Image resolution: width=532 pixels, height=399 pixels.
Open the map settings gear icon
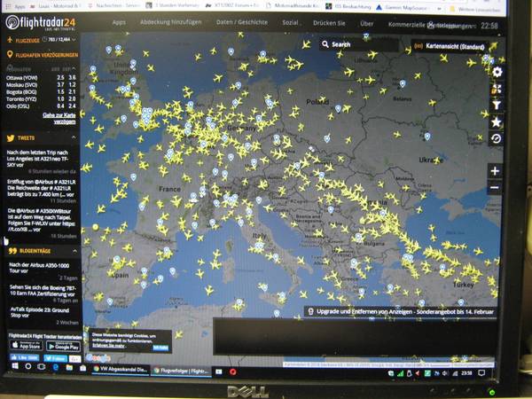497,72
